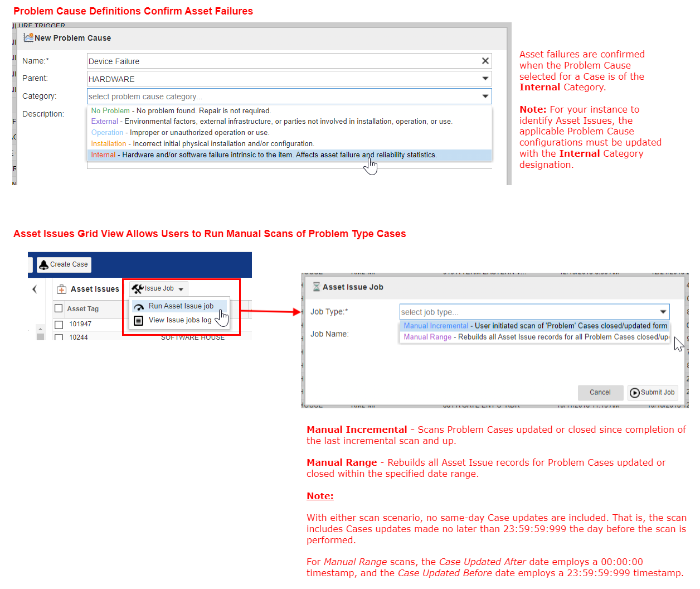Click the scrollbar thumb beside the Asset Issues grid

coord(40,336)
